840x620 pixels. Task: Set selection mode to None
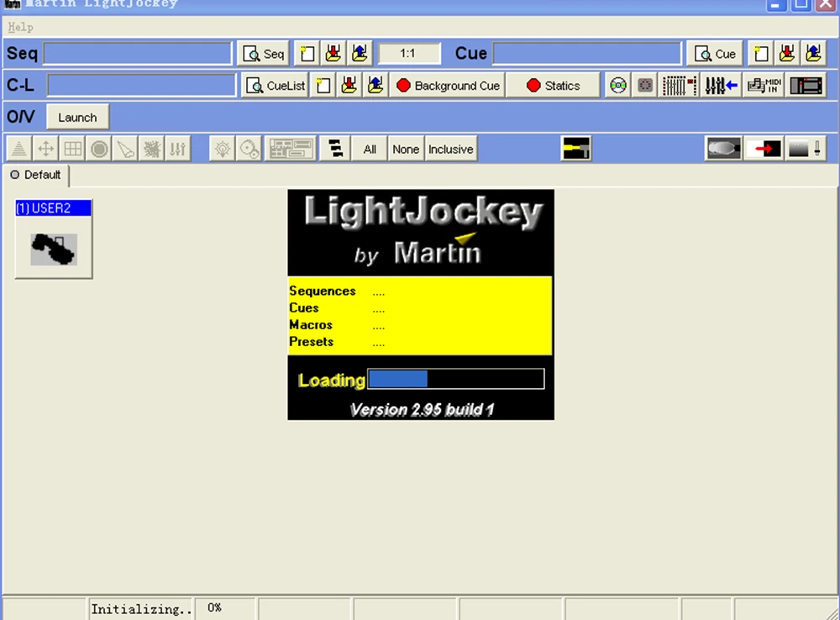[x=406, y=149]
